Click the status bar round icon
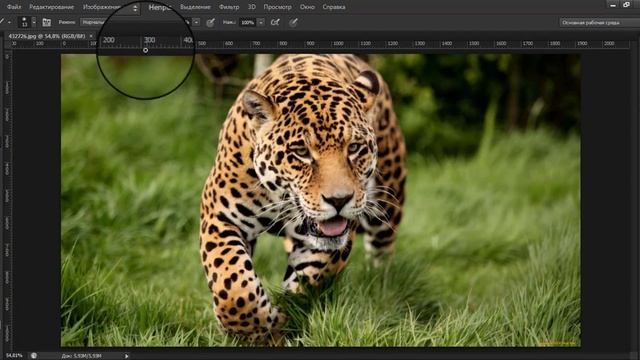This screenshot has height=360, width=640. [x=34, y=356]
